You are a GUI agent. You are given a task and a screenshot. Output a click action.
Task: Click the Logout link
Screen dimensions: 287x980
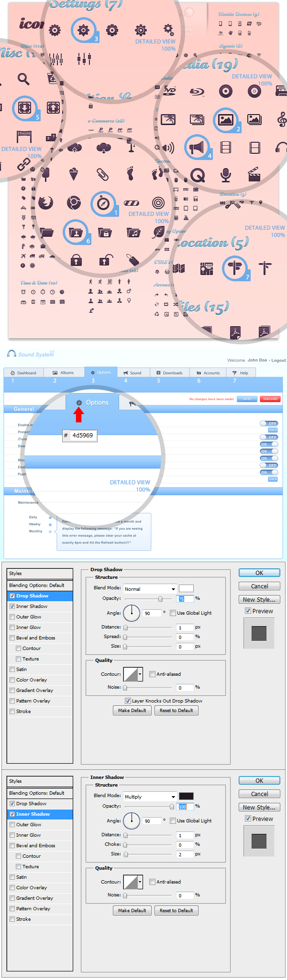[278, 360]
